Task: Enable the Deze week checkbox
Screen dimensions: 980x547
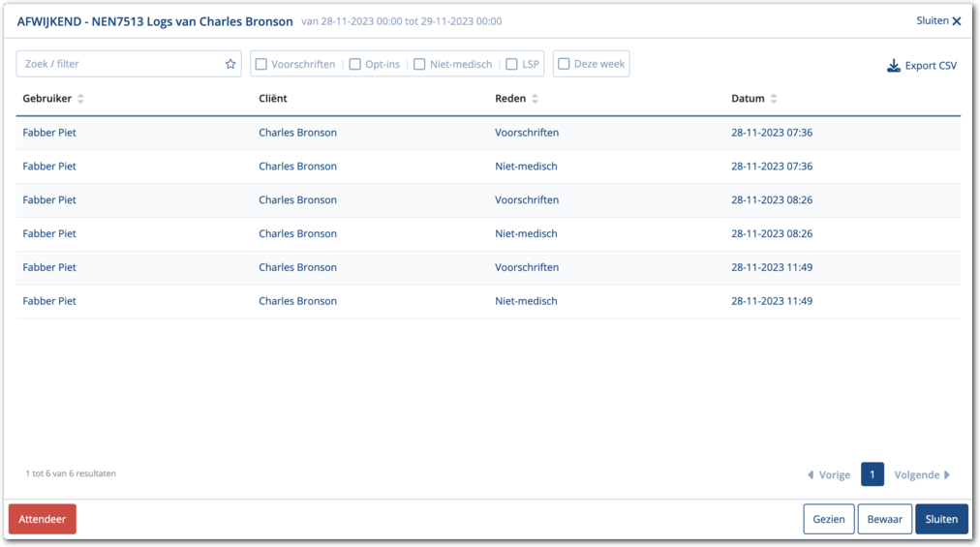Action: (x=564, y=65)
